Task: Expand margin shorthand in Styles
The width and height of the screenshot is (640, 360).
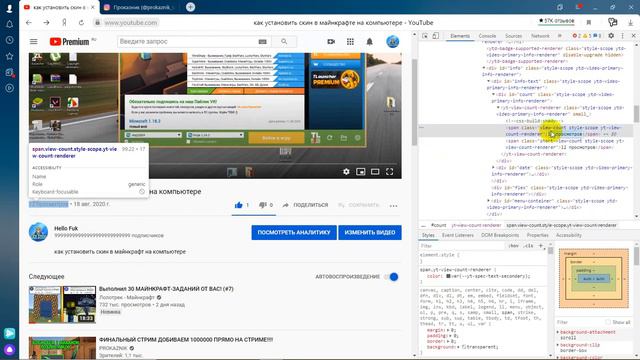Action: 449,330
